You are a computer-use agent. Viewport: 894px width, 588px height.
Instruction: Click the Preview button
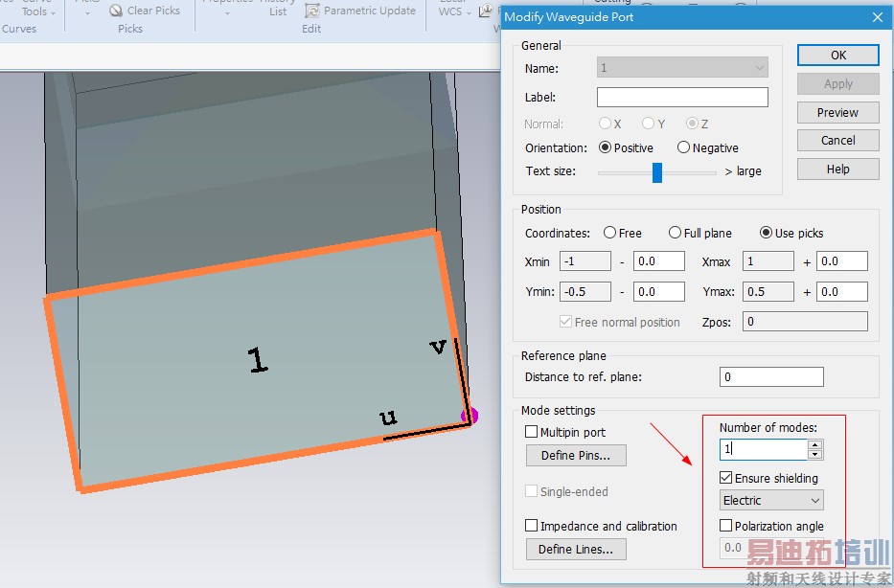click(837, 113)
